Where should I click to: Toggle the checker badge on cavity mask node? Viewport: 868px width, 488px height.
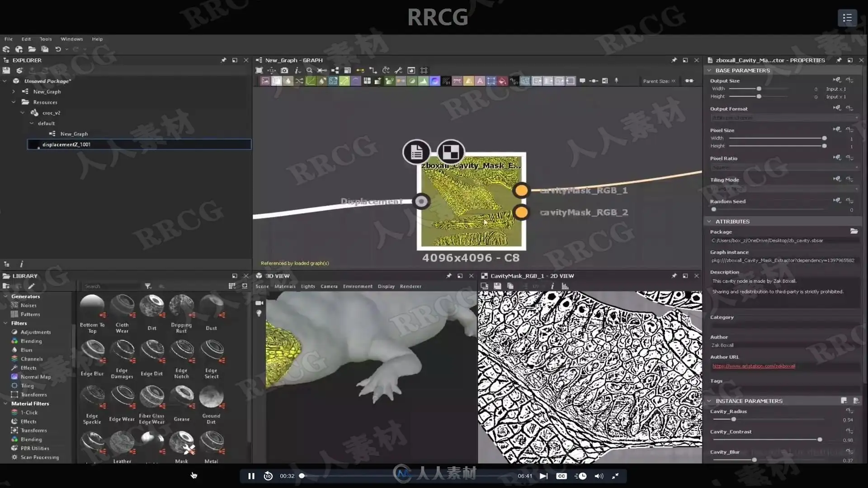click(x=451, y=152)
